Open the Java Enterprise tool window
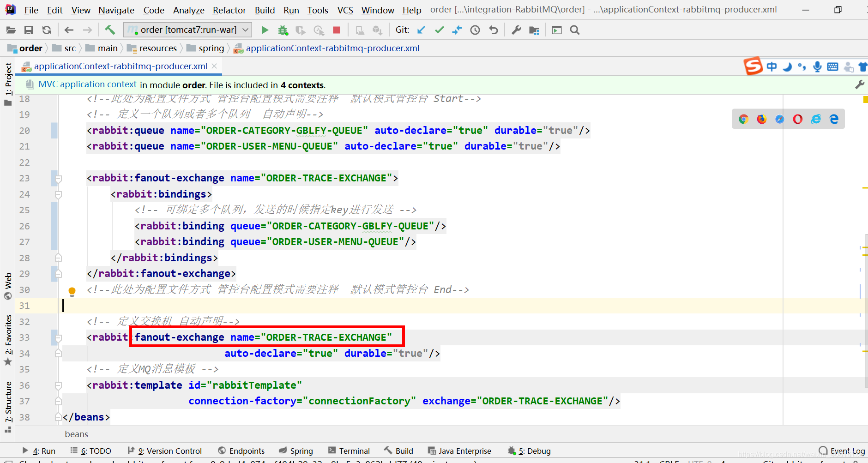This screenshot has width=868, height=463. [460, 451]
